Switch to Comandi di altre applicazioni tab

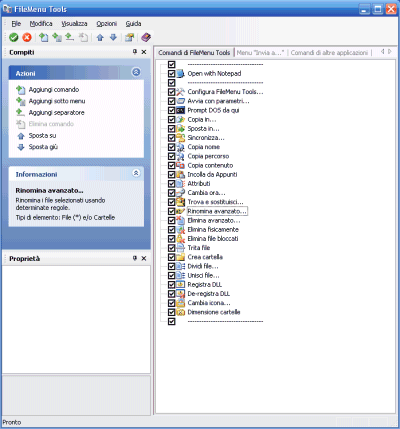pyautogui.click(x=329, y=53)
